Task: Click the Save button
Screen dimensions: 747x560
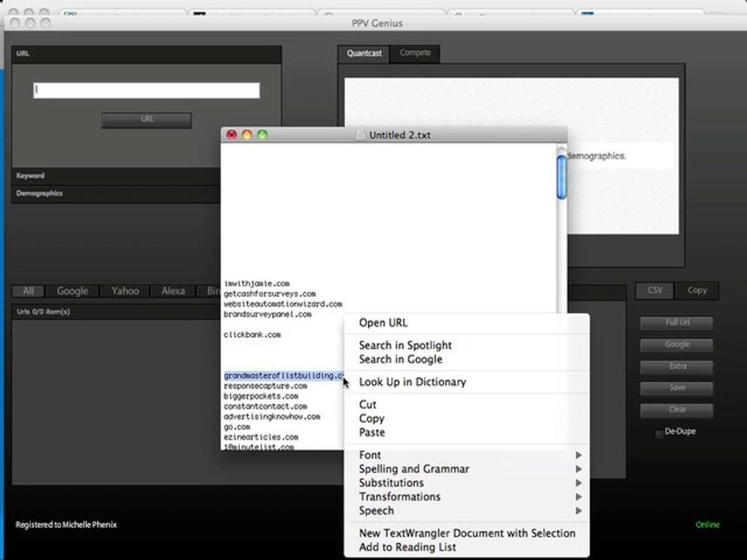Action: 676,388
